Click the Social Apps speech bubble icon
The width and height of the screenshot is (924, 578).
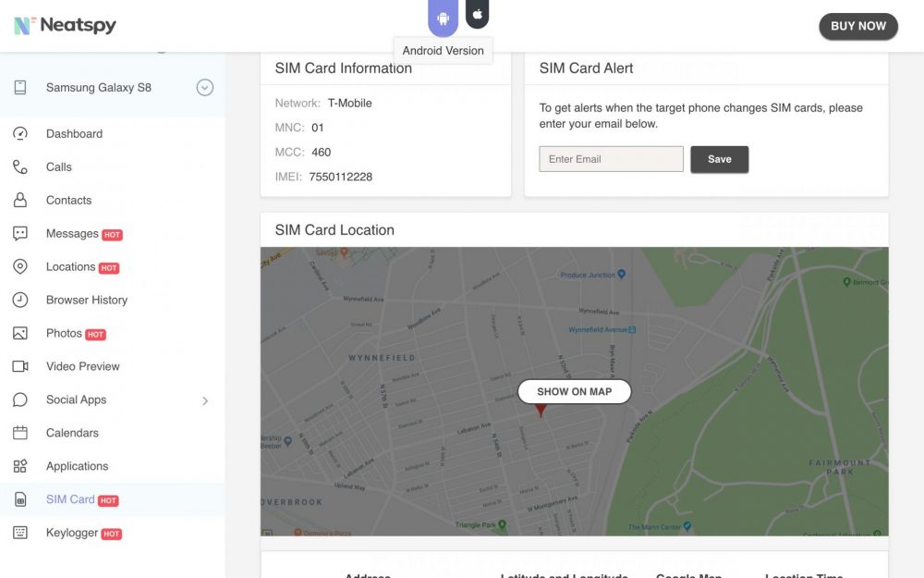point(20,400)
